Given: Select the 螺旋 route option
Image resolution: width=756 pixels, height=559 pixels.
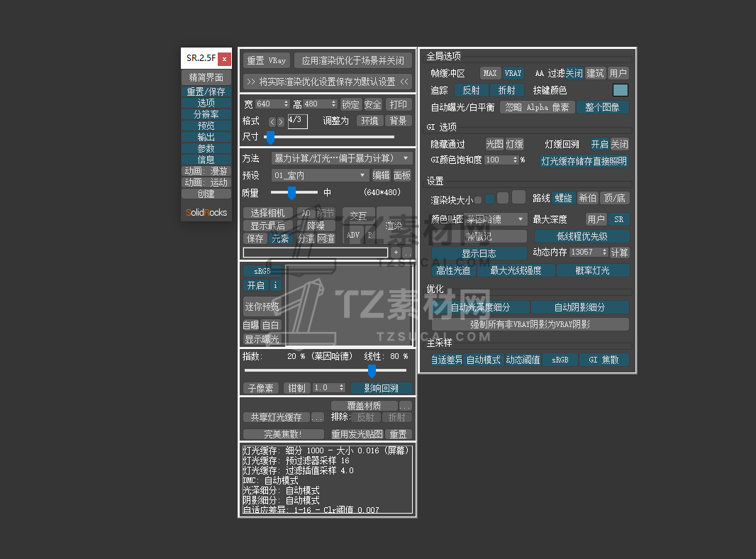Looking at the screenshot, I should (563, 198).
